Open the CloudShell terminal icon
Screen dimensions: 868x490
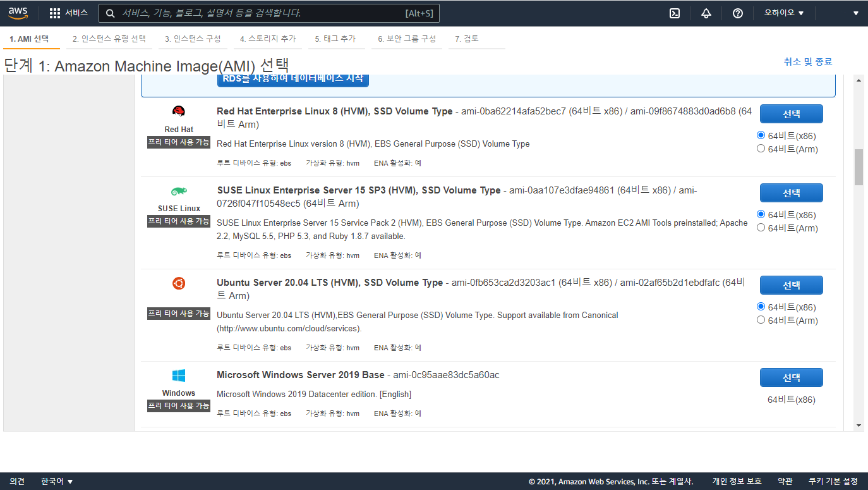pos(675,13)
